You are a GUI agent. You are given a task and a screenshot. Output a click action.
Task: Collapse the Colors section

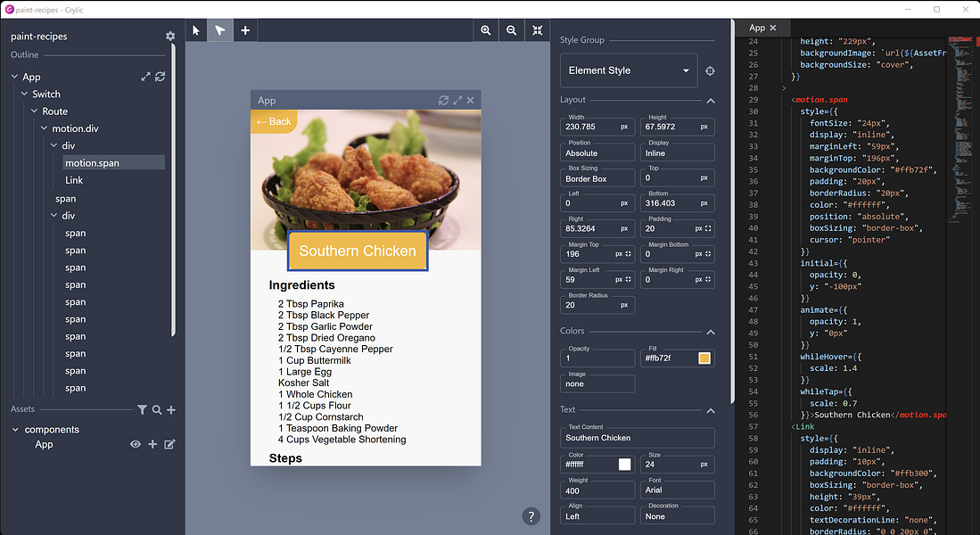coord(711,331)
